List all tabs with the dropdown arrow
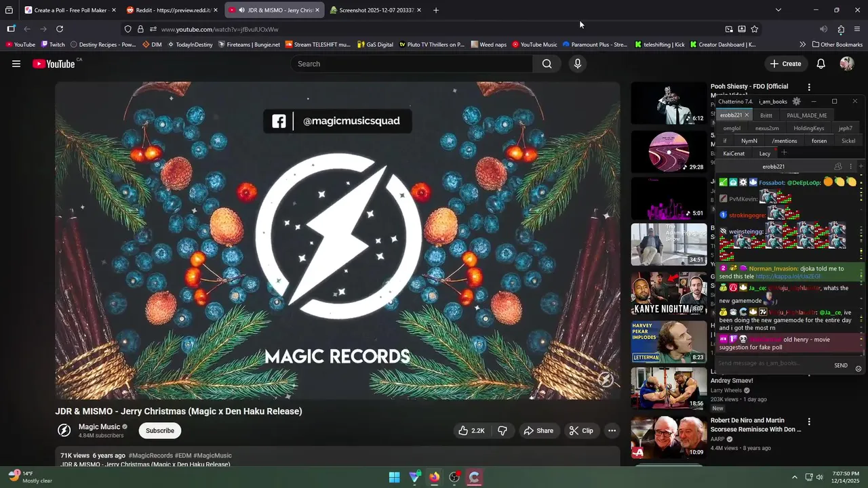The image size is (868, 488). tap(778, 10)
